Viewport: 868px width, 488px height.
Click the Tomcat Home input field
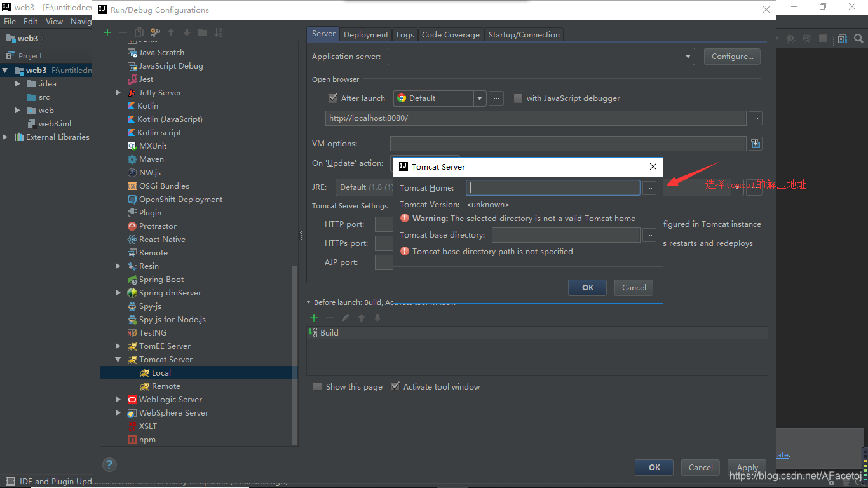click(553, 188)
